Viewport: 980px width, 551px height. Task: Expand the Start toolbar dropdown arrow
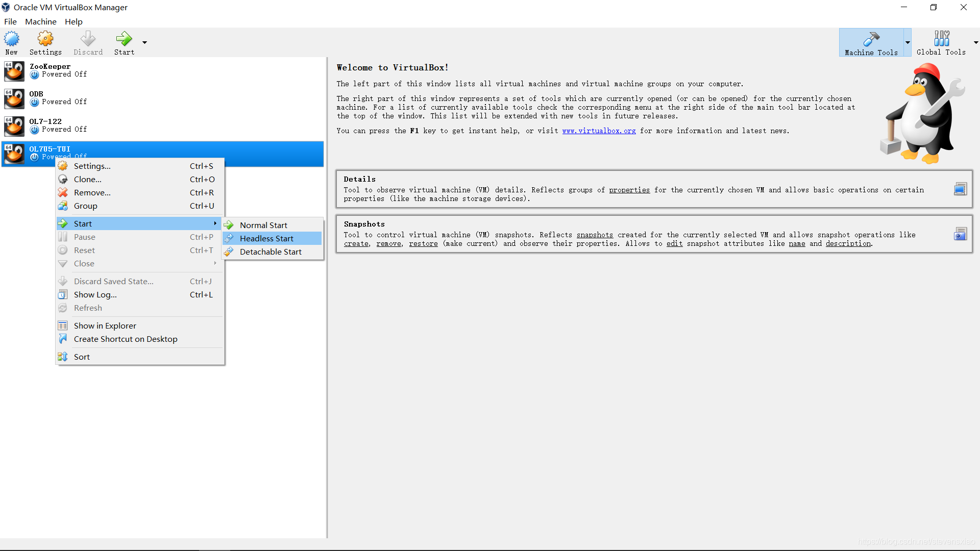(x=144, y=42)
